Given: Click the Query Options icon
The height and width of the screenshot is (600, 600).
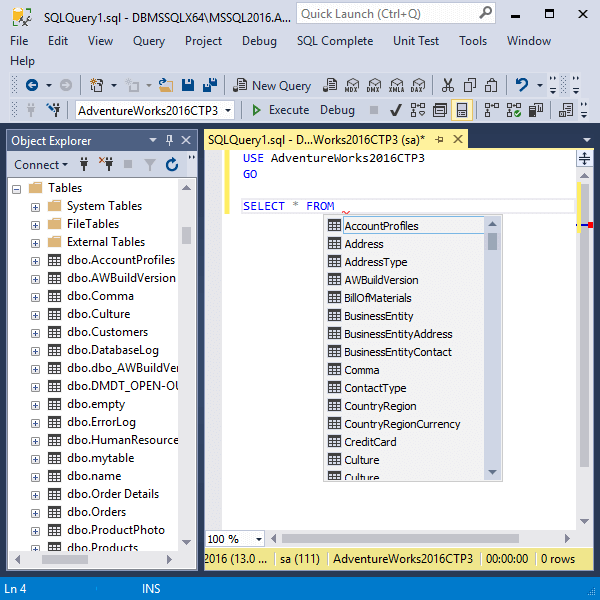Looking at the screenshot, I should point(440,110).
